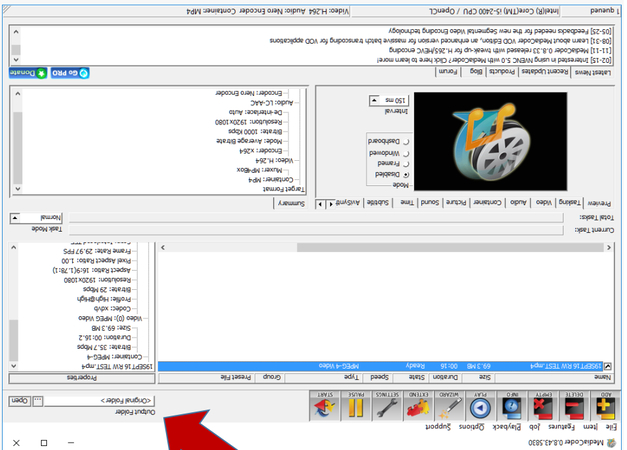Click the EMPTY list toolbar icon

(543, 406)
